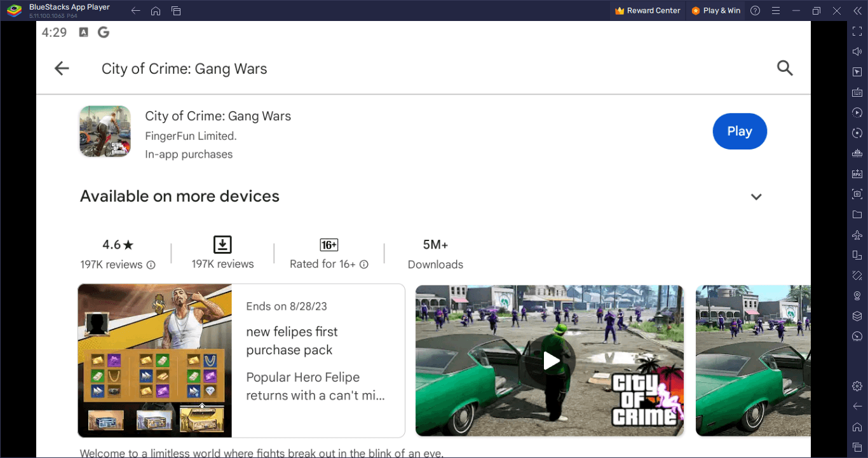Click the sidebar home icon

click(857, 427)
